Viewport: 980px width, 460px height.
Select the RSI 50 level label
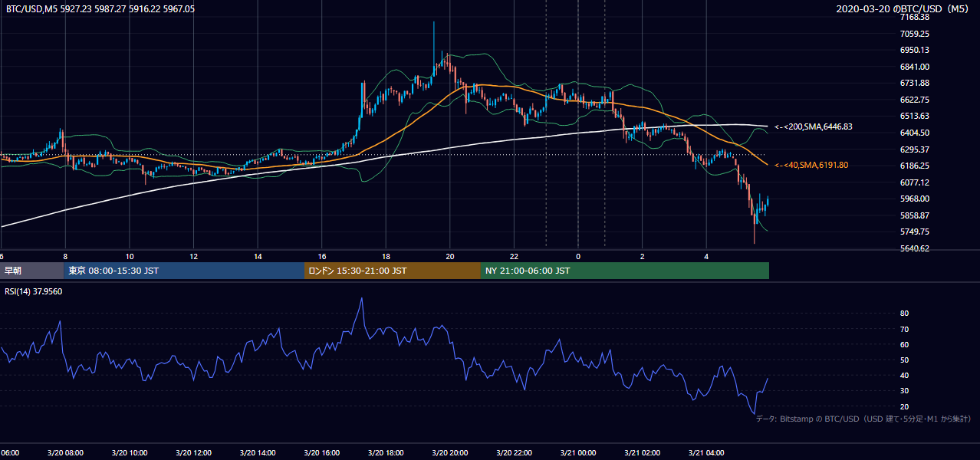pos(904,360)
